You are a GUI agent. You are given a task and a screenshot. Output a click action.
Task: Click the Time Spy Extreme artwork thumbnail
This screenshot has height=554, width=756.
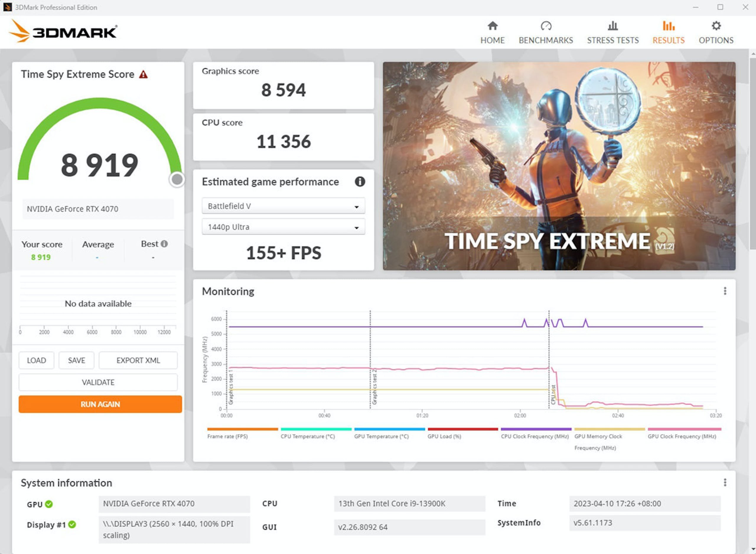point(559,166)
